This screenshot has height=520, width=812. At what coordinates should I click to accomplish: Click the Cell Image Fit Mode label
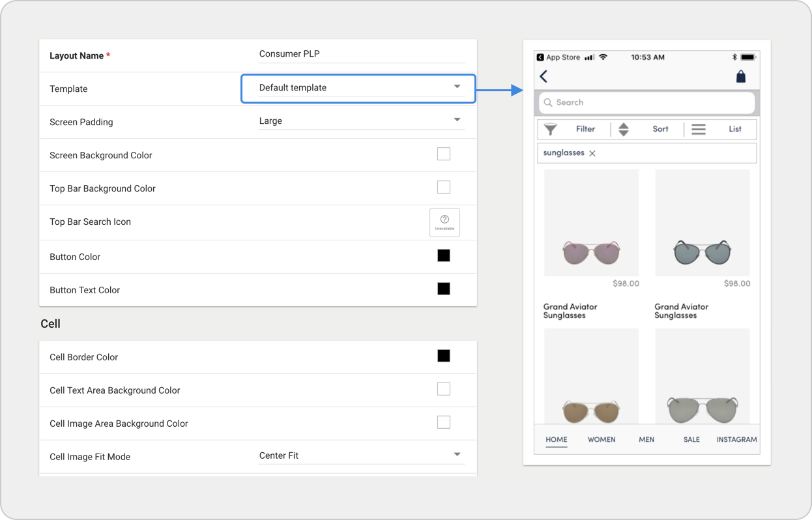pyautogui.click(x=90, y=457)
